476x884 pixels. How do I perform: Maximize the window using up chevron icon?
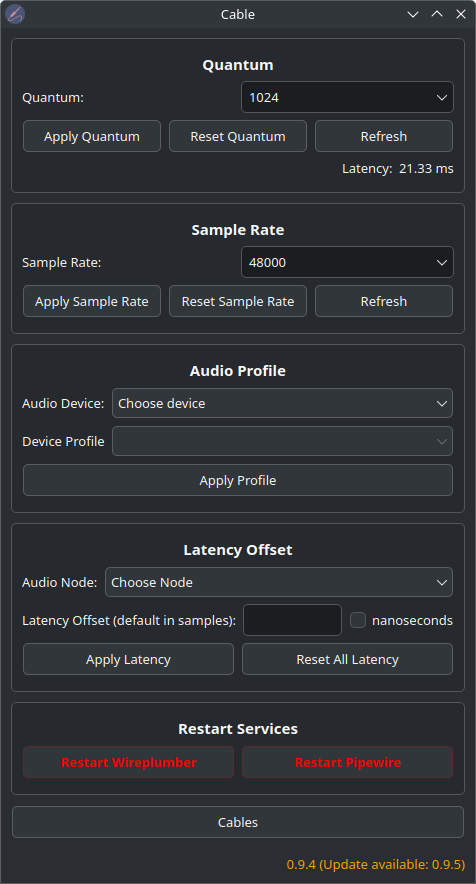(x=437, y=14)
